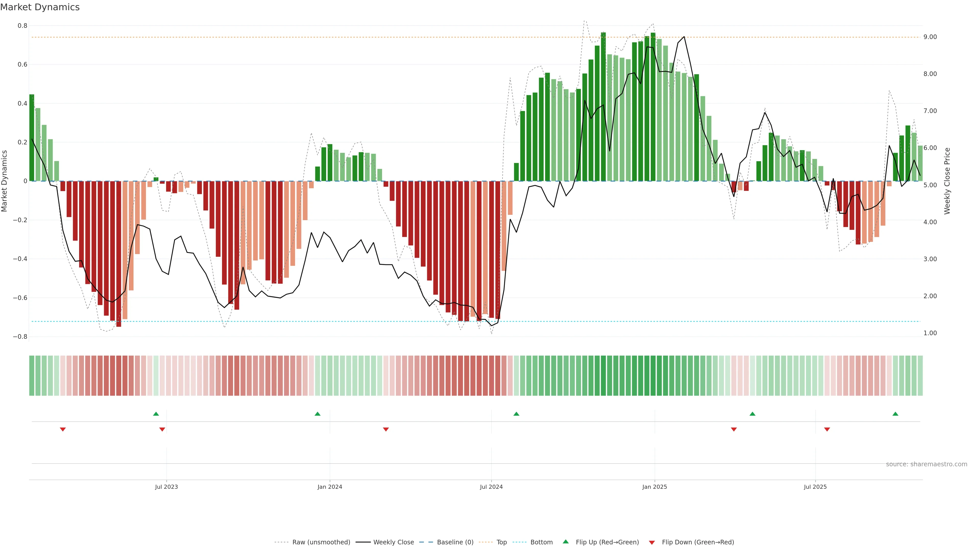980x551 pixels.
Task: Click the first green Flip Up marker before Jul 2023
Action: 156,414
